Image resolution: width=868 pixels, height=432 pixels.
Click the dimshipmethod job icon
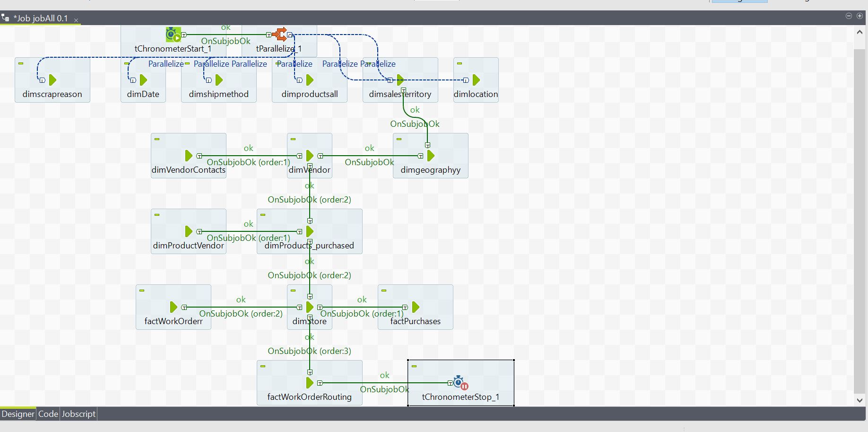219,80
